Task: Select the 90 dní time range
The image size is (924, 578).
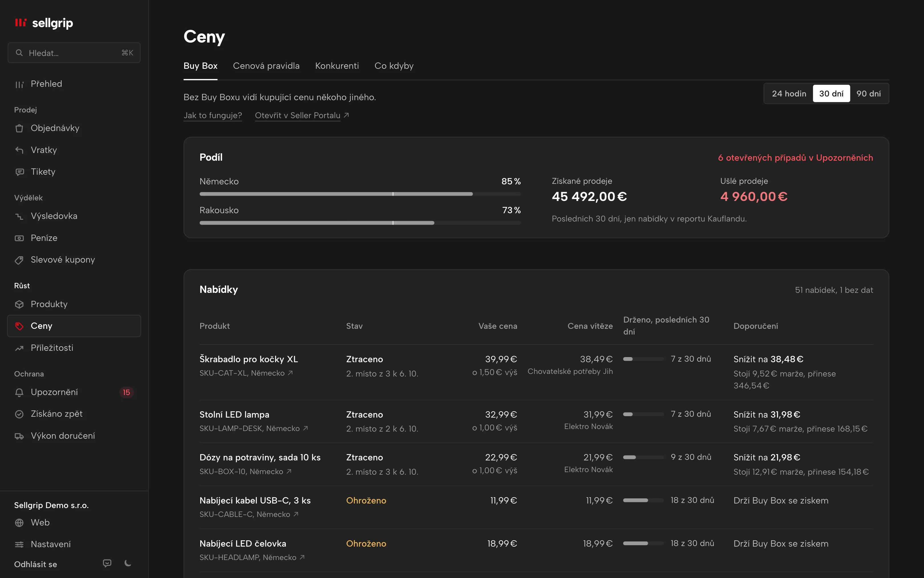Action: click(869, 94)
